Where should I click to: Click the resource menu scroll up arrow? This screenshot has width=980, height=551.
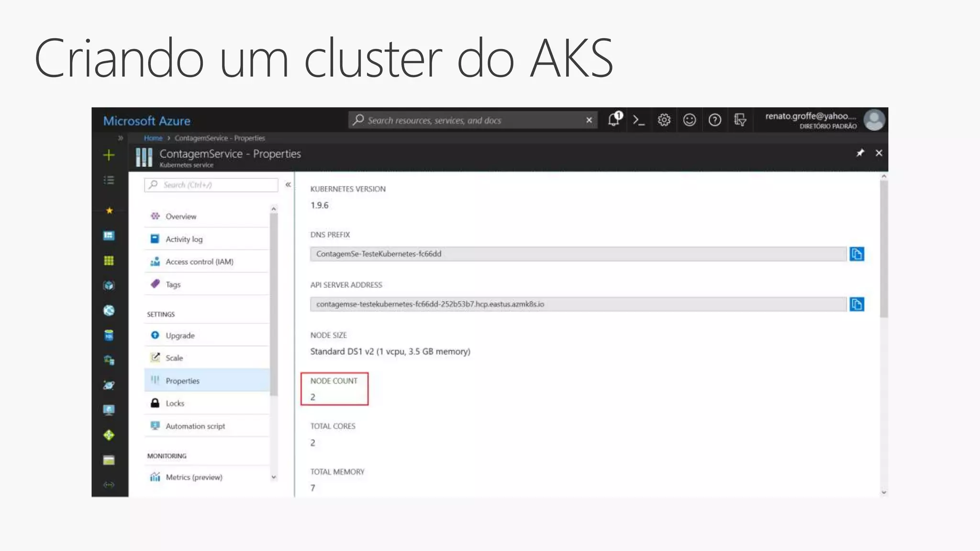(x=274, y=209)
